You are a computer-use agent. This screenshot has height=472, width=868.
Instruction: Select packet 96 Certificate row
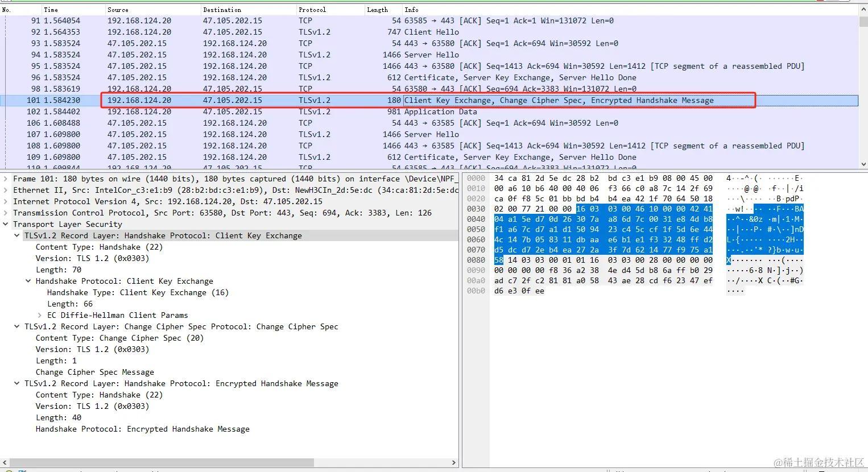pos(429,77)
